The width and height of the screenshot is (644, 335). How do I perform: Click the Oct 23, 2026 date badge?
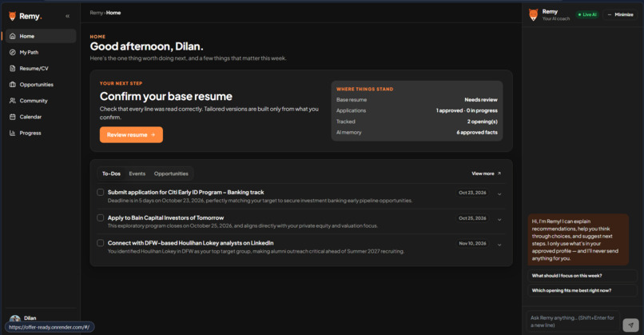point(472,193)
